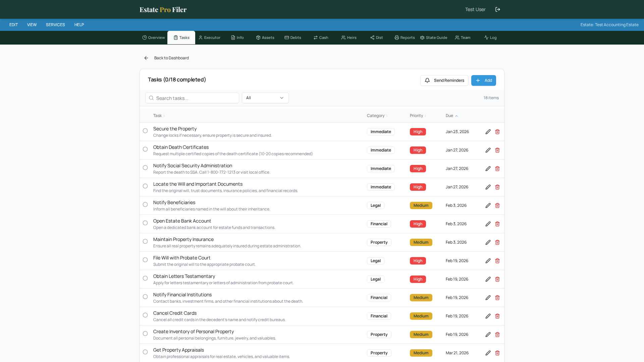Edit the Open Estate Bank Account task
Image resolution: width=644 pixels, height=362 pixels.
488,224
